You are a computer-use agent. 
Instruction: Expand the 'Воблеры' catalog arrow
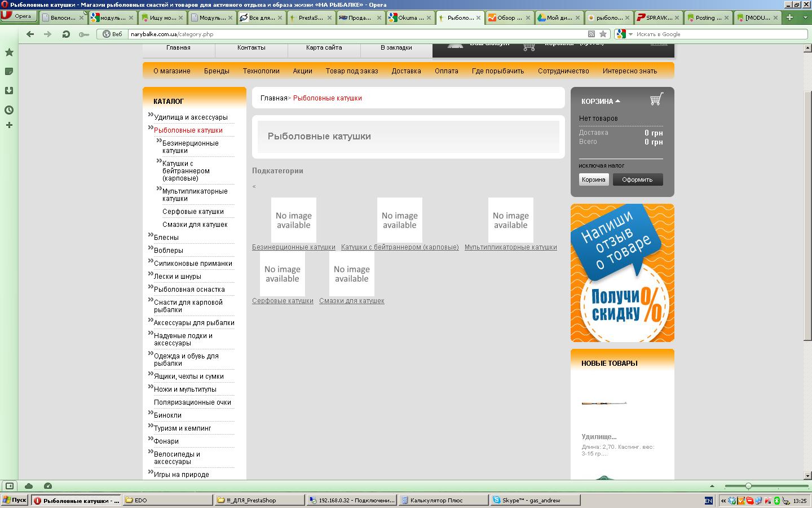click(x=151, y=248)
